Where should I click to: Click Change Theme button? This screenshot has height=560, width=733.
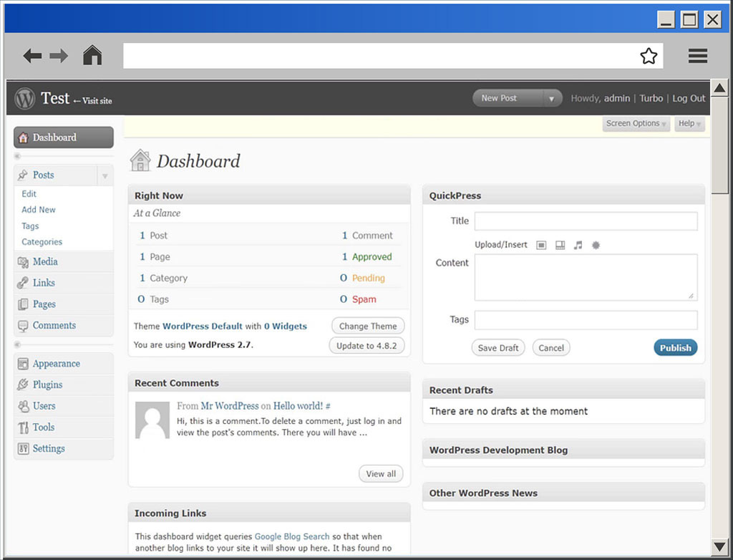coord(368,326)
